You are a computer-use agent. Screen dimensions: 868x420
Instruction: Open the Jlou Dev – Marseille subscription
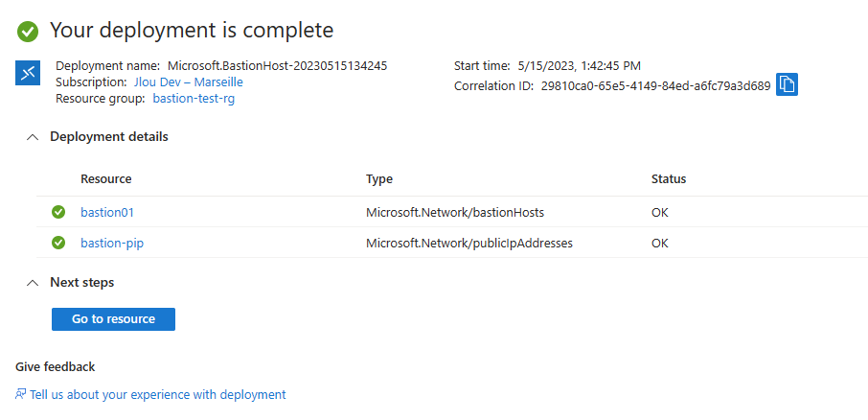[x=188, y=82]
